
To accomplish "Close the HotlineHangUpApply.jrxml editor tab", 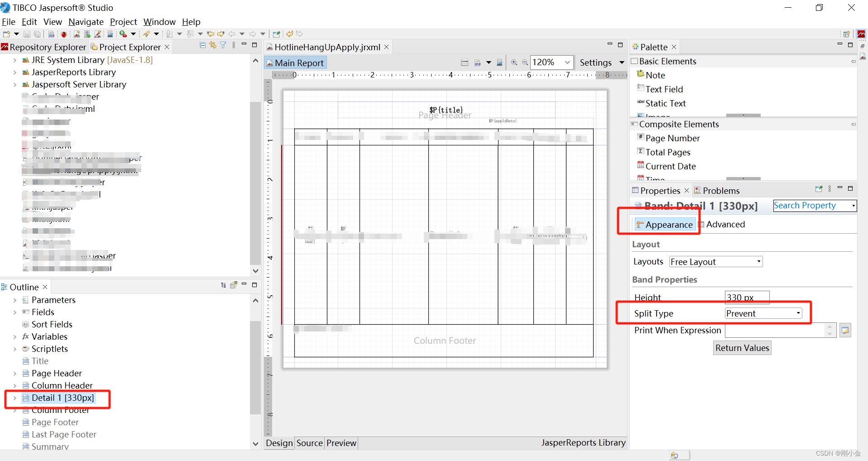I will 386,47.
